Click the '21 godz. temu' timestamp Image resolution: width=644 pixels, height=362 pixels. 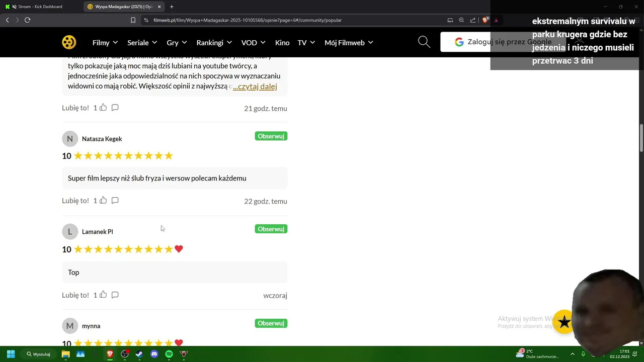(266, 108)
